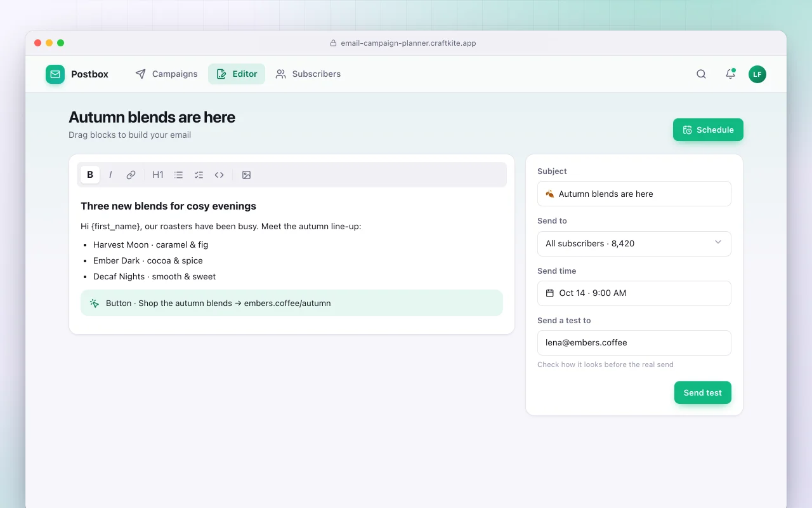Go to the Campaigns tab
Screen dimensions: 812x508
(166, 74)
